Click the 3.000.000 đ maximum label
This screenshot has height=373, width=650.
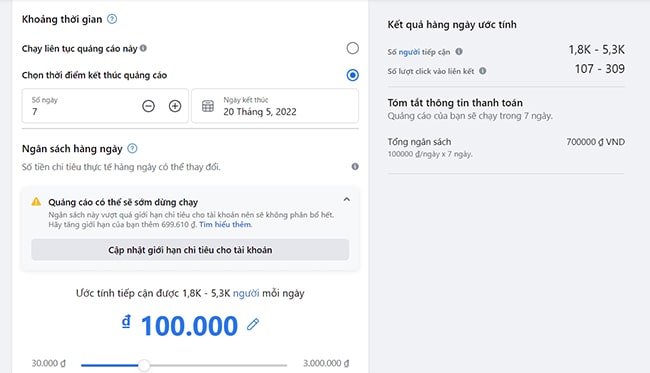coord(326,363)
